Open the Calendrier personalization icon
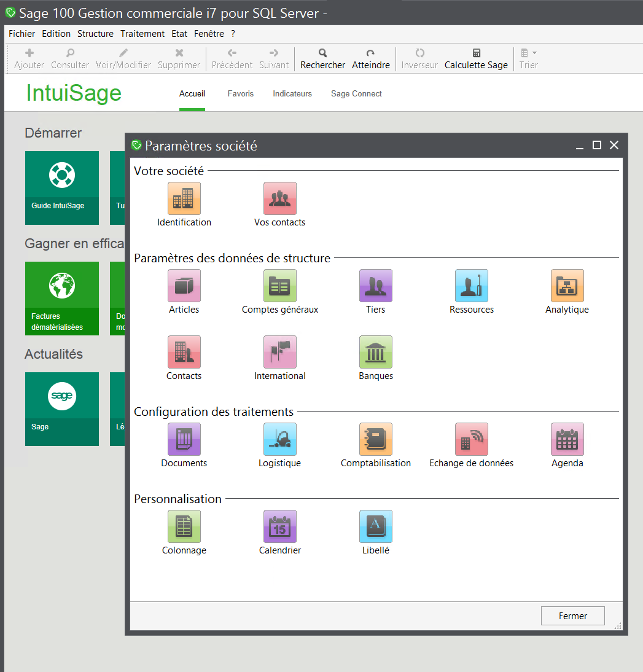 pyautogui.click(x=279, y=526)
